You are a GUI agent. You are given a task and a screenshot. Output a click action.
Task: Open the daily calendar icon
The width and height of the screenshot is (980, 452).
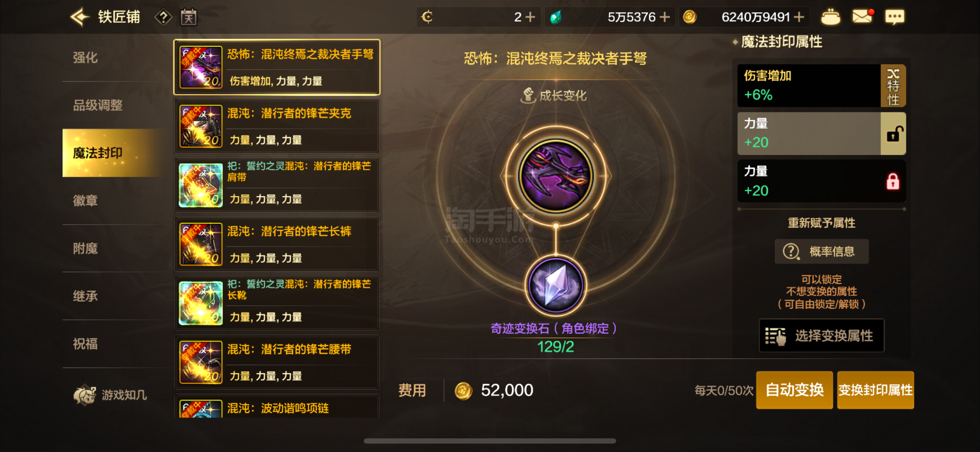pyautogui.click(x=189, y=18)
